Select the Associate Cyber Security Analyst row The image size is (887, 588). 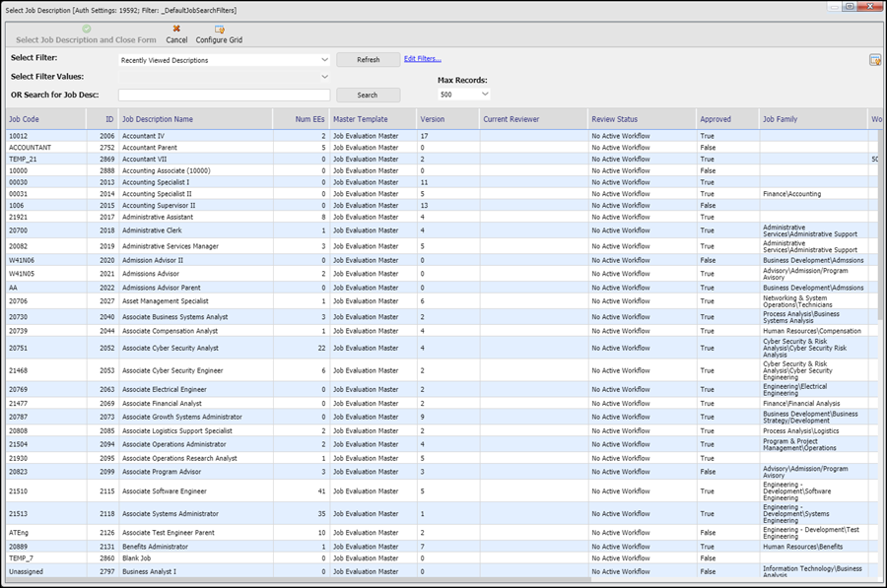tap(171, 348)
